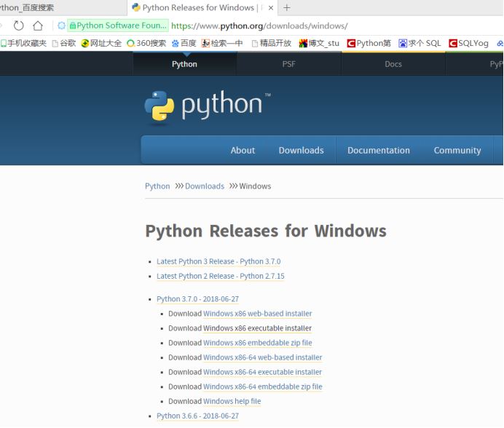504x428 pixels.
Task: Click the Latest Python 3 Release link
Action: point(218,261)
